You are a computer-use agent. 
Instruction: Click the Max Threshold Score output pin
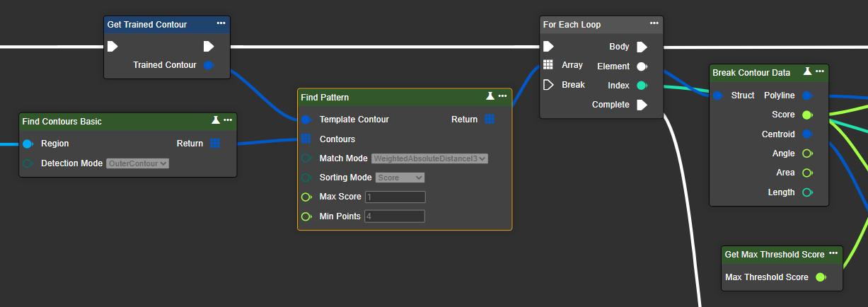tap(821, 277)
